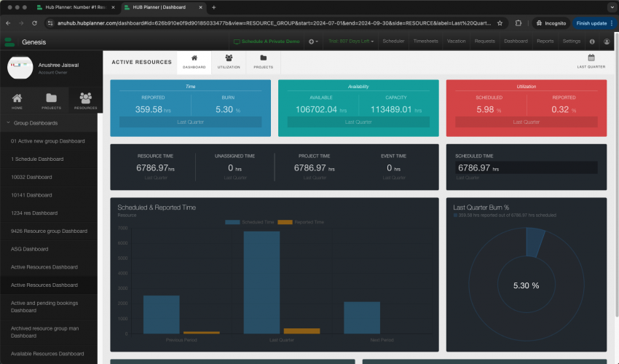Switch to the Projects tab beside Utilization
Screen dimensions: 619x364
point(263,61)
